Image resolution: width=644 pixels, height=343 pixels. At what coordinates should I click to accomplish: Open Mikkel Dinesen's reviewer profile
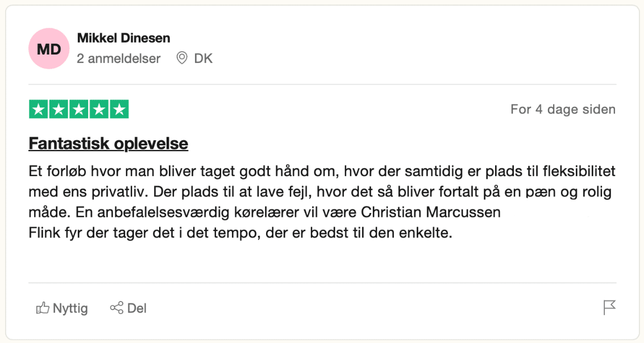coord(123,39)
